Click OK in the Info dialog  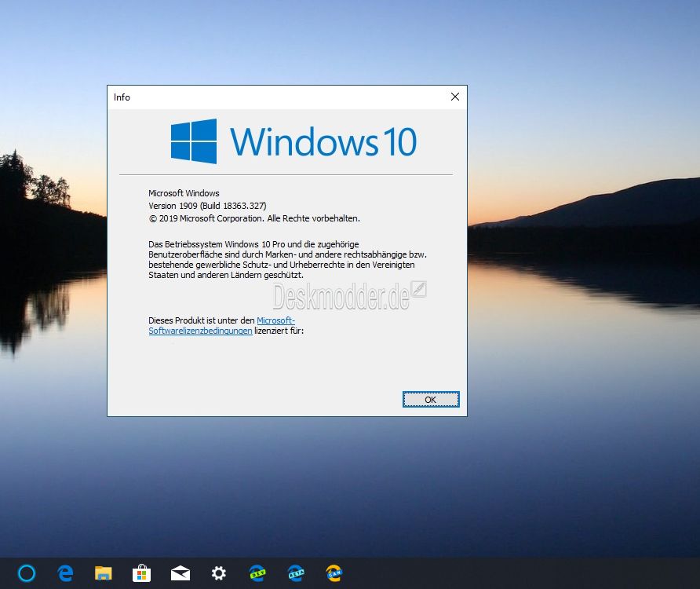click(431, 400)
